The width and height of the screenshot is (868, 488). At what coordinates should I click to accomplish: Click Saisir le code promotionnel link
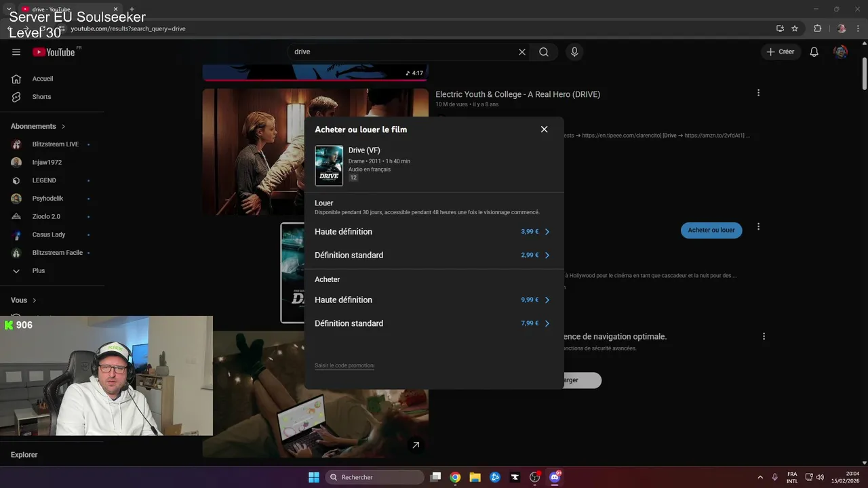click(x=344, y=366)
